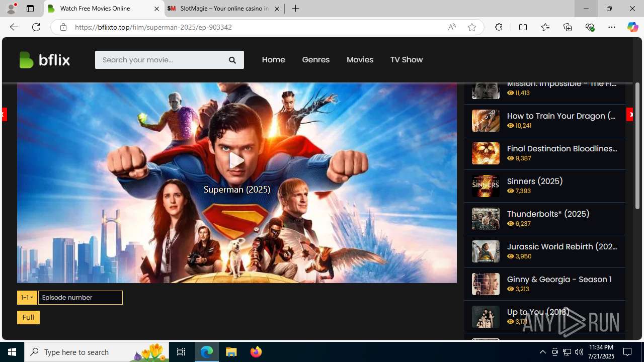The width and height of the screenshot is (644, 362).
Task: Click Sinners poster thumbnail
Action: point(486,186)
